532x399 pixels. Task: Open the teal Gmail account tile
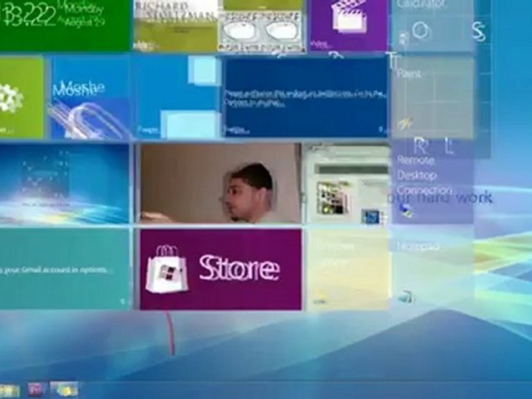[x=64, y=269]
